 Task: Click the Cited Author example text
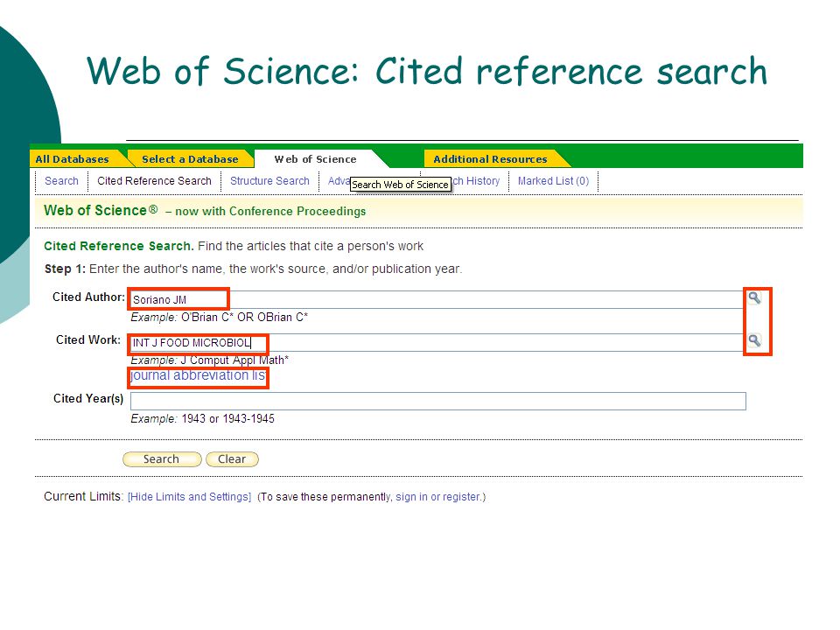click(x=219, y=317)
